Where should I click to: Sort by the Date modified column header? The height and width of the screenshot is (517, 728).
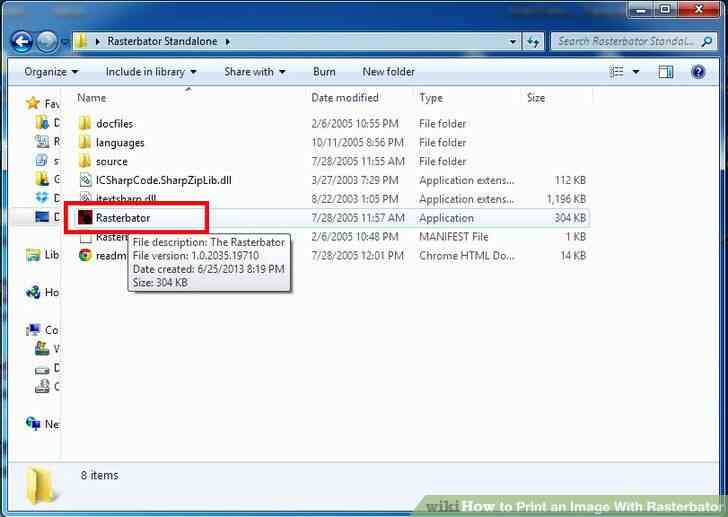click(x=344, y=98)
